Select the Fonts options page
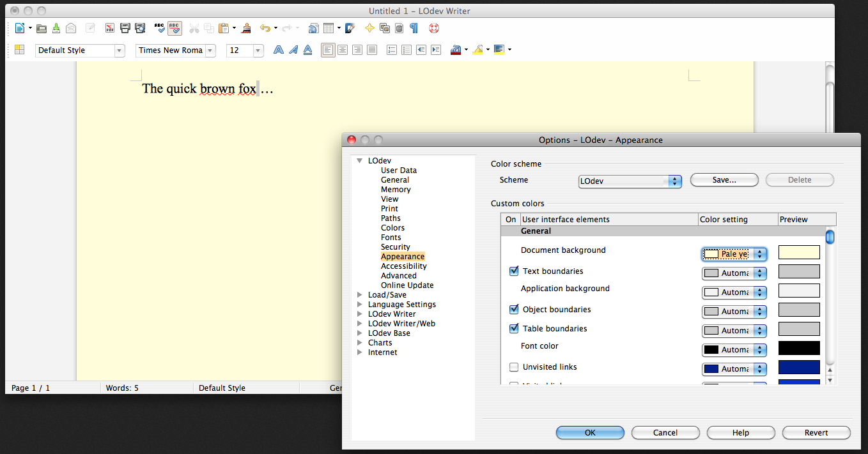Image resolution: width=868 pixels, height=454 pixels. [391, 238]
